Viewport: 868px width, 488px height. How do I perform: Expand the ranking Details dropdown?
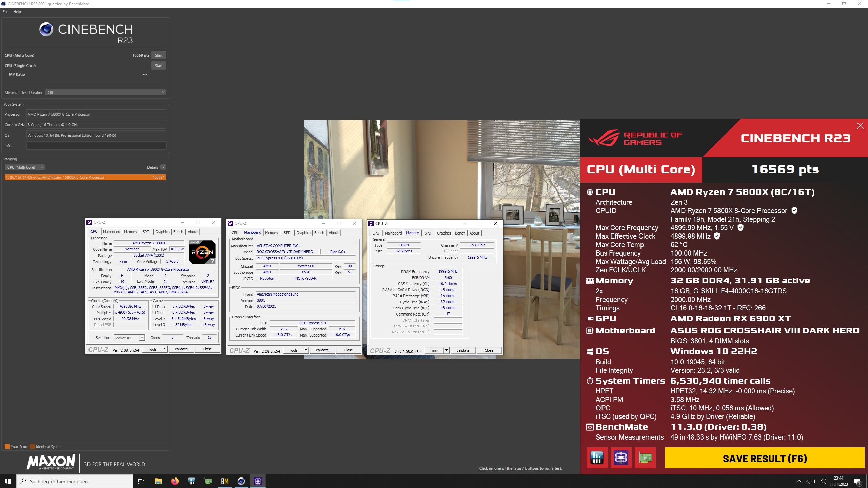(163, 167)
